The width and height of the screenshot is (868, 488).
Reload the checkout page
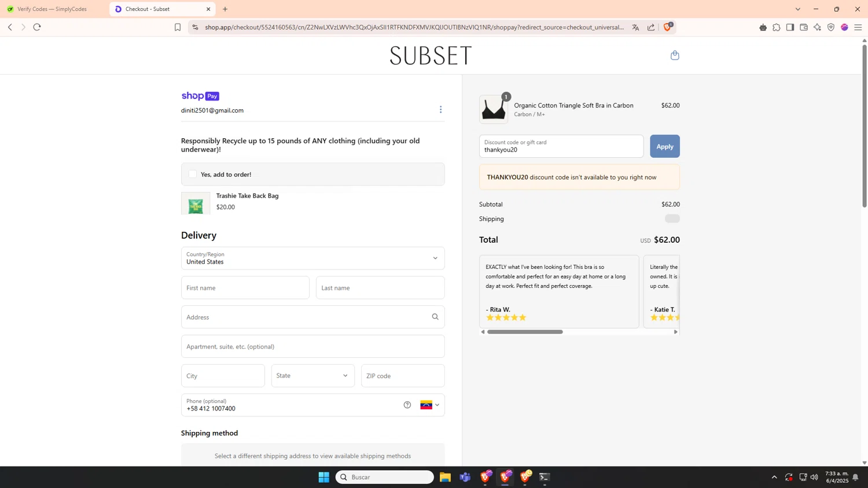(37, 27)
